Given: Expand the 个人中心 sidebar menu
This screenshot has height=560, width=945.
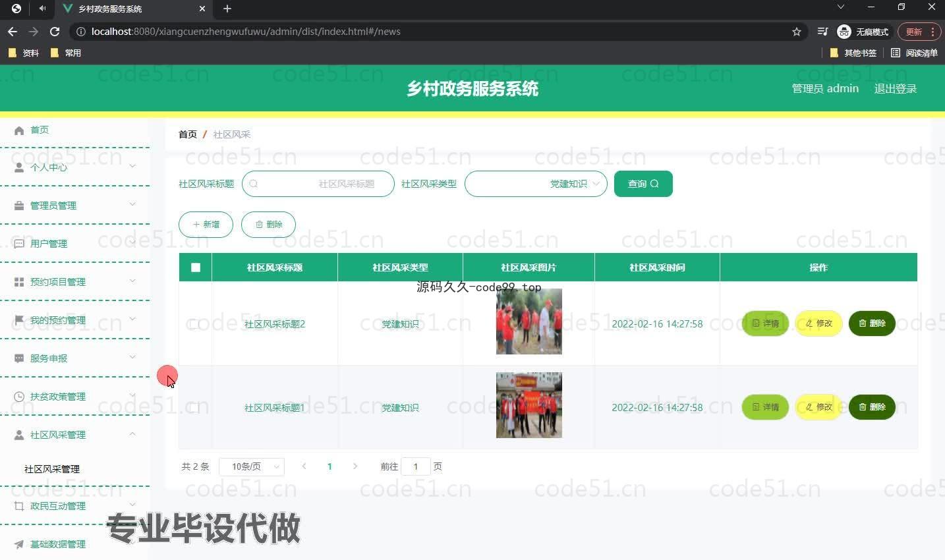Looking at the screenshot, I should coord(74,167).
